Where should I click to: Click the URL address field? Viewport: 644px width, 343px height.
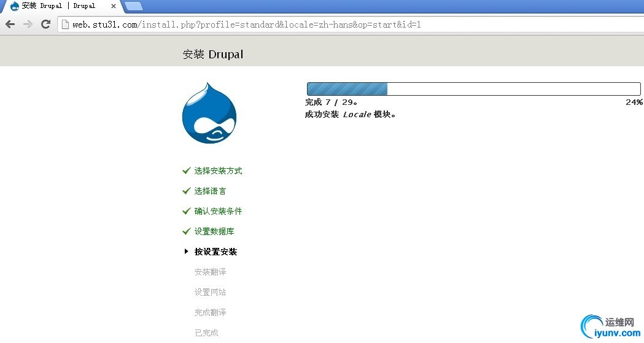click(350, 25)
